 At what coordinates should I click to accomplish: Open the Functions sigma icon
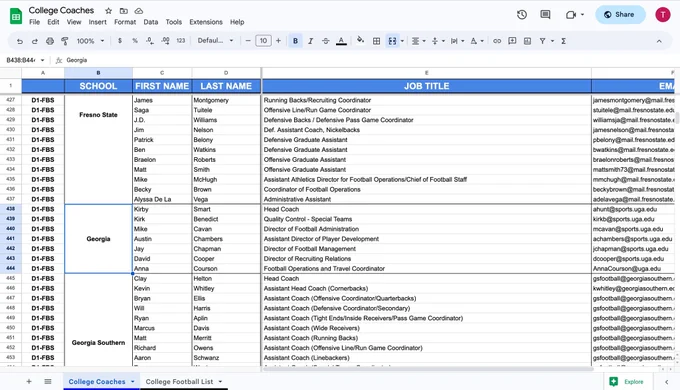563,41
